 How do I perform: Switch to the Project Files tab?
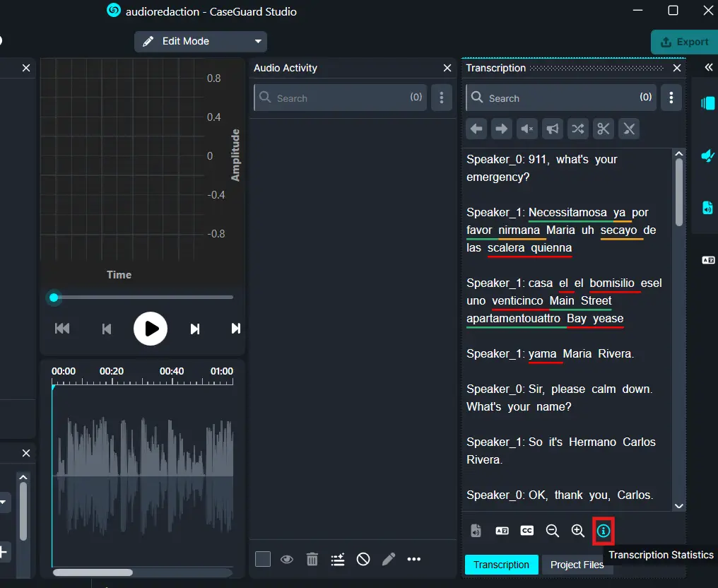(x=577, y=565)
